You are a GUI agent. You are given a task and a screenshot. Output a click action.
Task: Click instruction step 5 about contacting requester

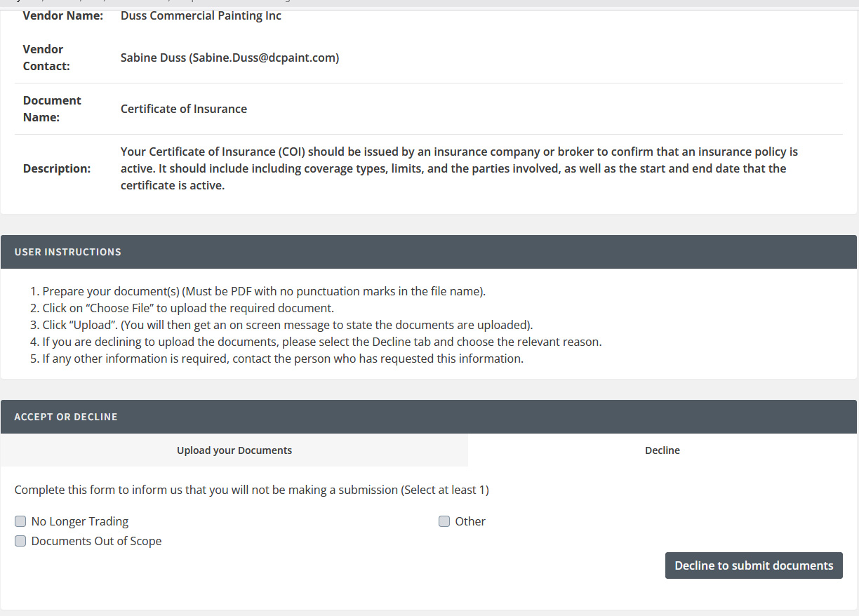coord(283,359)
